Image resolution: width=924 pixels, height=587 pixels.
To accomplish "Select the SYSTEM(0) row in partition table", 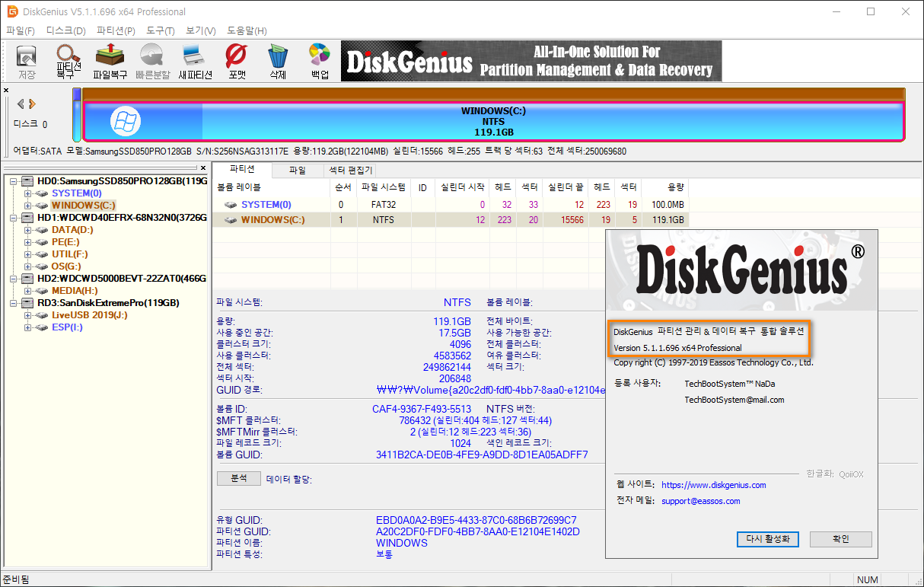I will click(451, 205).
